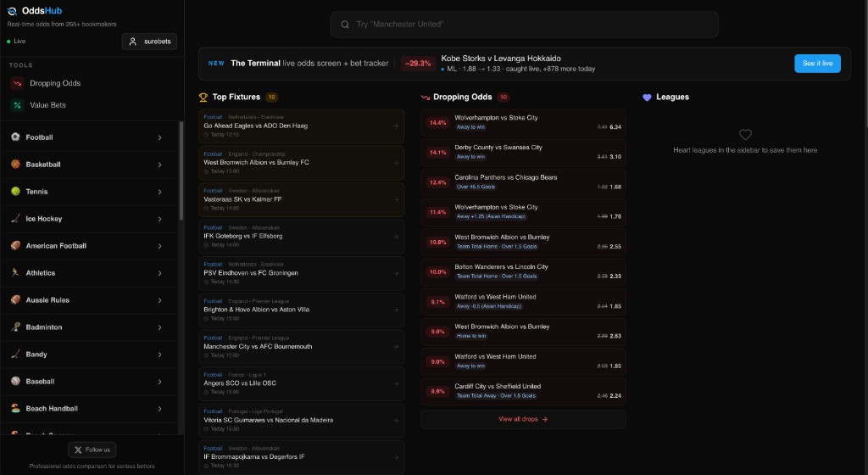The image size is (868, 475).
Task: Click the Dropping Odds trend icon
Action: pyautogui.click(x=426, y=98)
